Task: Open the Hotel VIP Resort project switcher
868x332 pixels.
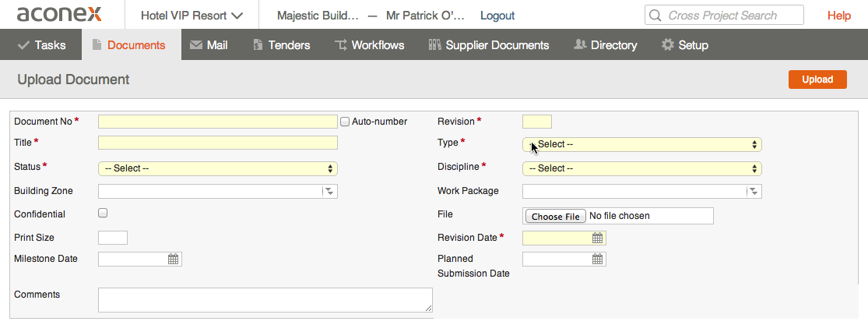Action: coord(192,16)
